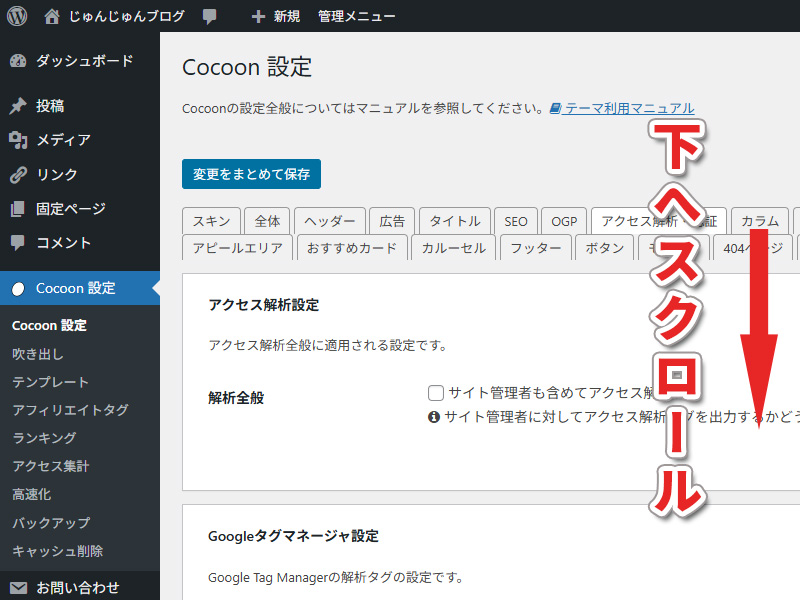800x600 pixels.
Task: Open キャッシュ削除 submenu item
Action: click(58, 551)
